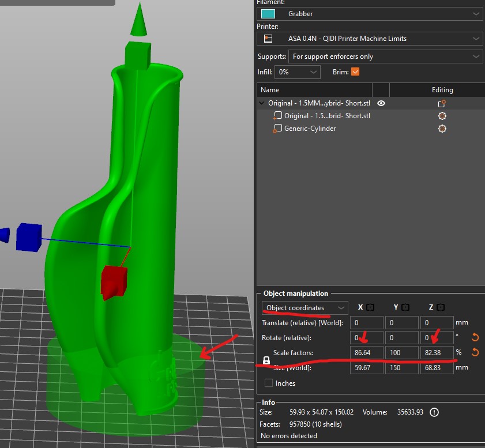The height and width of the screenshot is (448, 485).
Task: Click the X axis mirror icon
Action: [370, 307]
